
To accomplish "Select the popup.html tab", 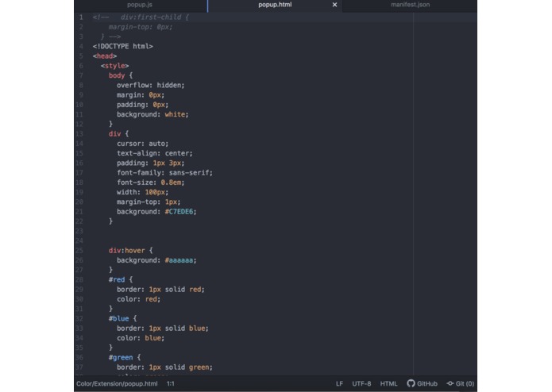I will pos(275,5).
